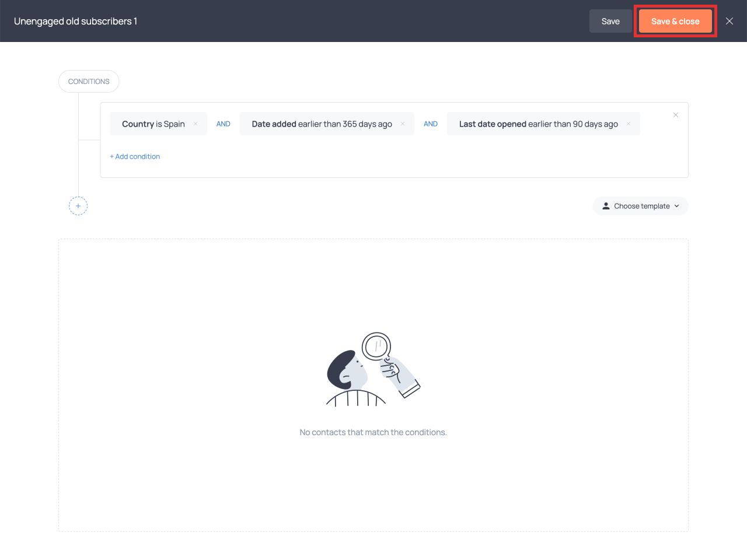Close the segment editor with X
The width and height of the screenshot is (747, 560).
tap(729, 21)
